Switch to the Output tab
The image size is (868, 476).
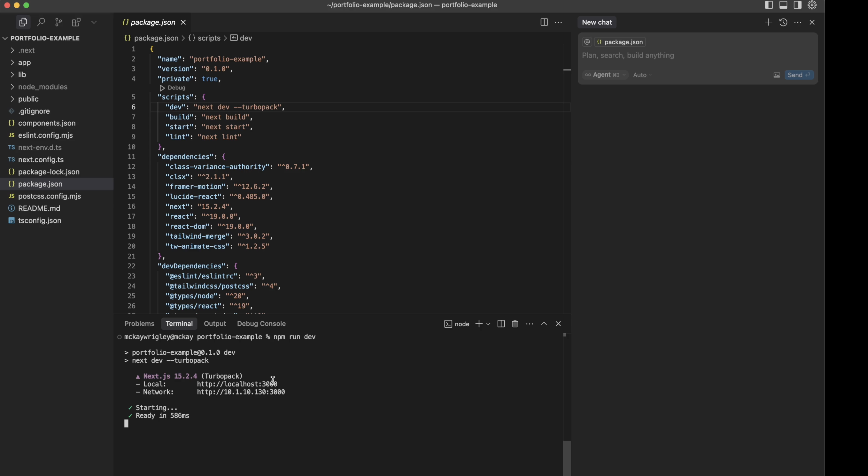click(215, 323)
